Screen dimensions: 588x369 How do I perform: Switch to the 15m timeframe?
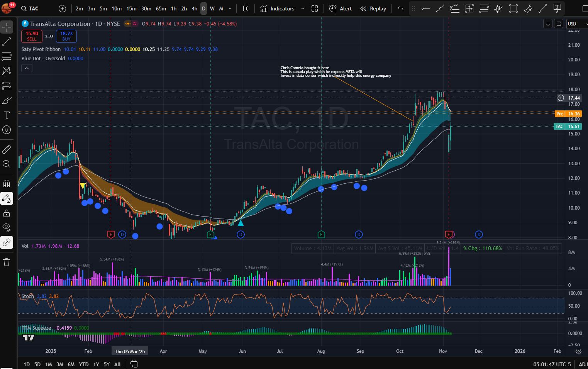(131, 8)
